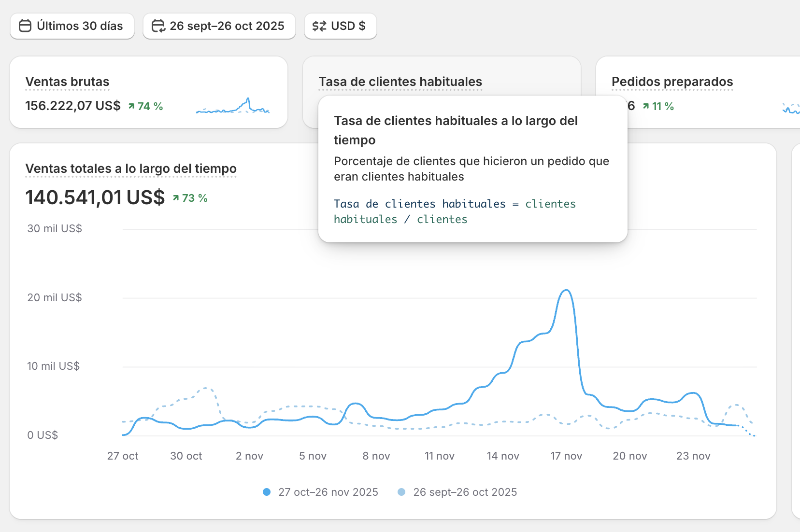
Task: Click the '20 mil US$' y-axis label
Action: (x=55, y=297)
